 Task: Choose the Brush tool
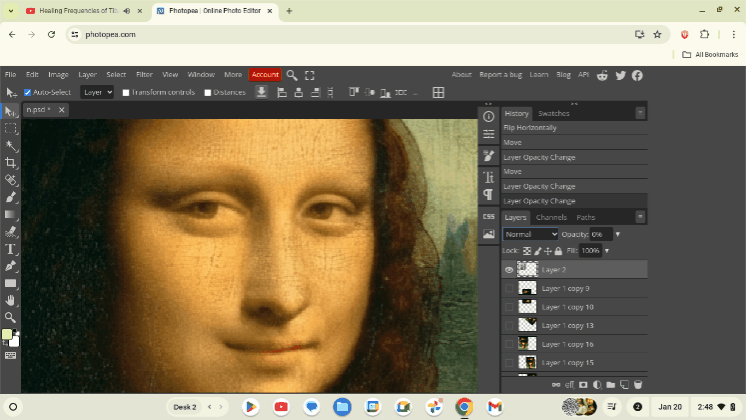pyautogui.click(x=11, y=197)
